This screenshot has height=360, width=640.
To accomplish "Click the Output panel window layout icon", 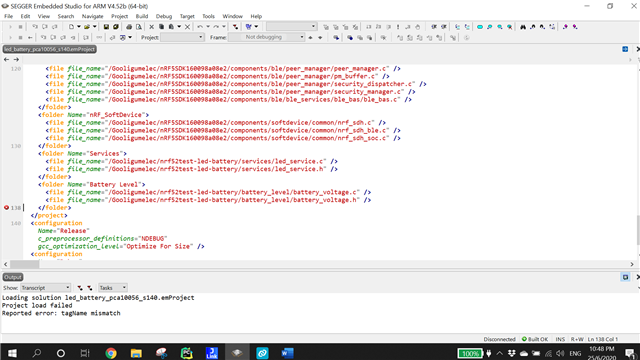I will (625, 277).
